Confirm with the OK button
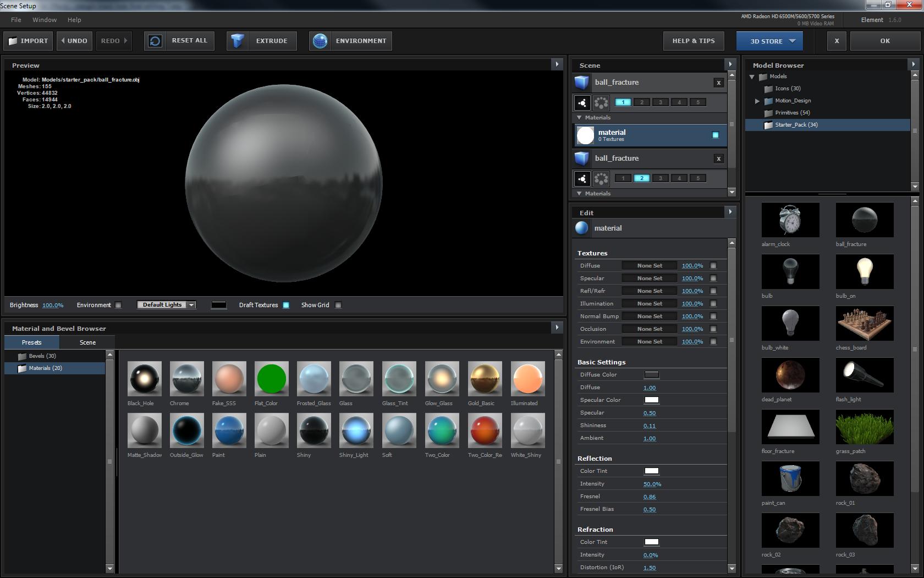 [885, 41]
